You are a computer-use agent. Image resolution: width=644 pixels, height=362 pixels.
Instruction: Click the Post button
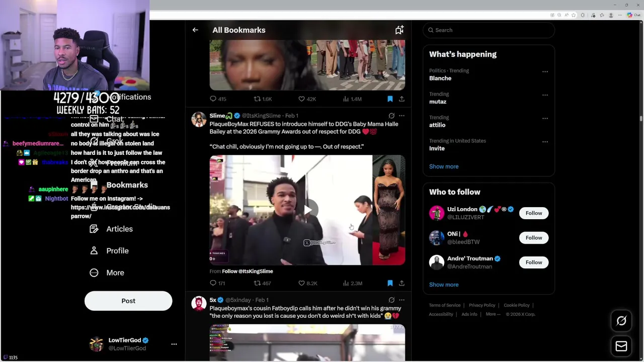(x=128, y=301)
